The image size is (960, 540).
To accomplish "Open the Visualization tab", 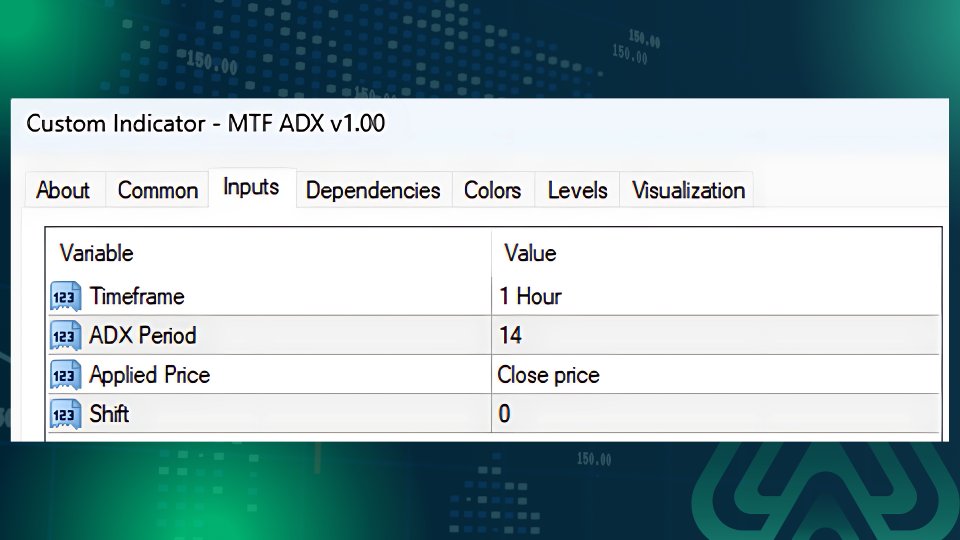I will pos(688,190).
